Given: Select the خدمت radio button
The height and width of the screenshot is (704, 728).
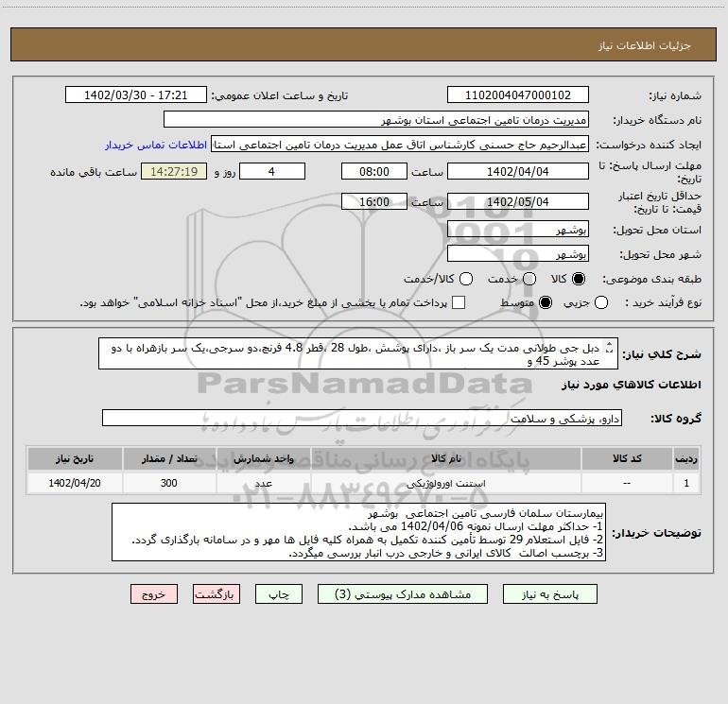Looking at the screenshot, I should tap(529, 279).
